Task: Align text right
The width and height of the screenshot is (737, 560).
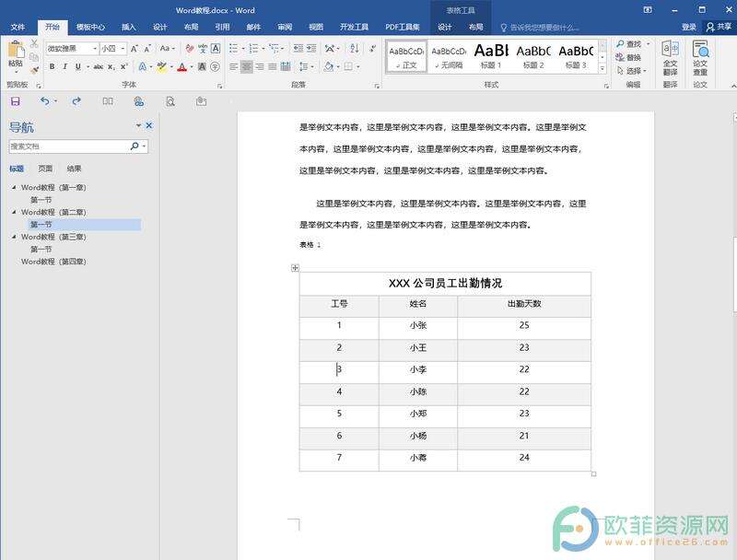Action: pyautogui.click(x=260, y=66)
